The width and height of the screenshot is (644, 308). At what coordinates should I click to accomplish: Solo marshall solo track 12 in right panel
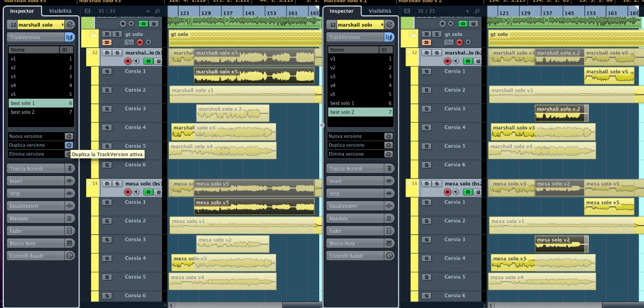coord(436,52)
